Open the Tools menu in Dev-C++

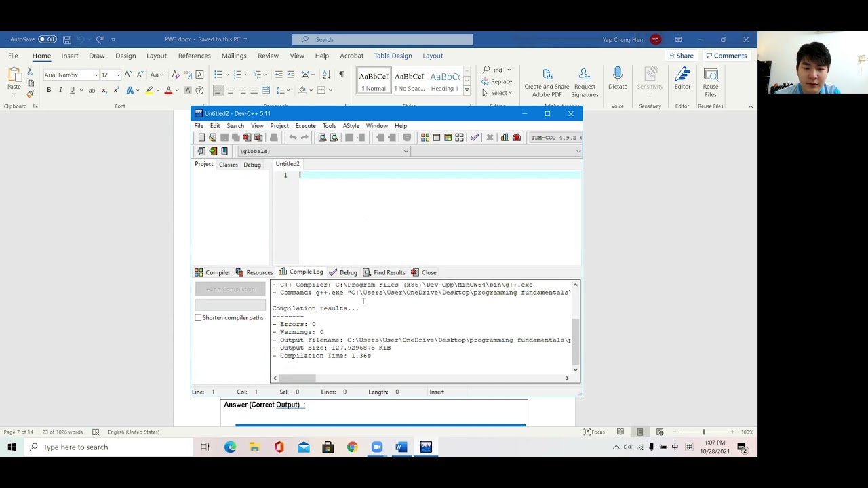tap(329, 126)
